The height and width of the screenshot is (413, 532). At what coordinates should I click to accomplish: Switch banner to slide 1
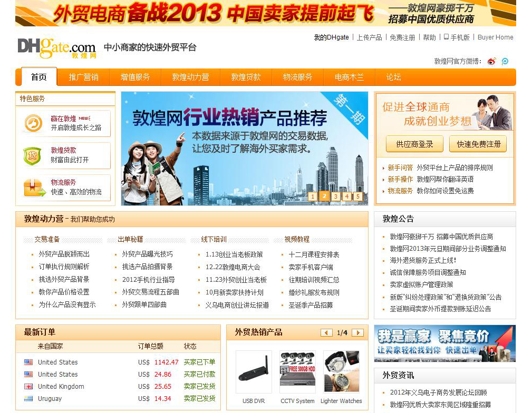313,196
